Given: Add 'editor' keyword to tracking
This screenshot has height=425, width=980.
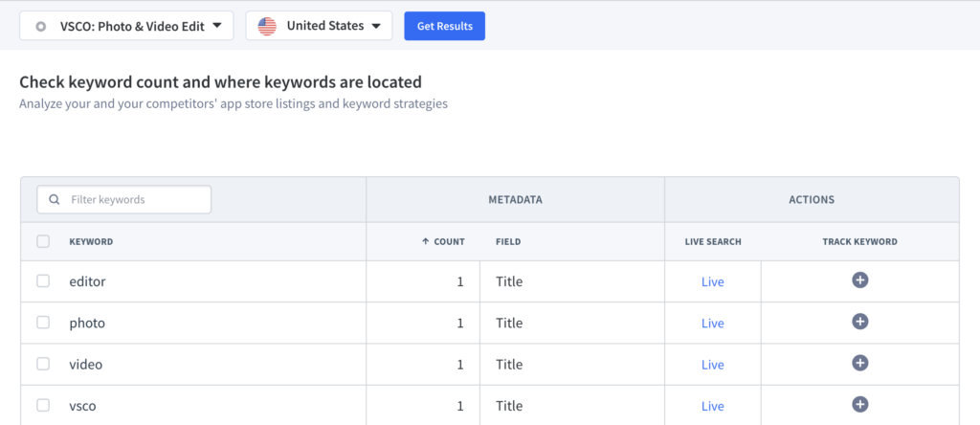Looking at the screenshot, I should click(x=860, y=280).
